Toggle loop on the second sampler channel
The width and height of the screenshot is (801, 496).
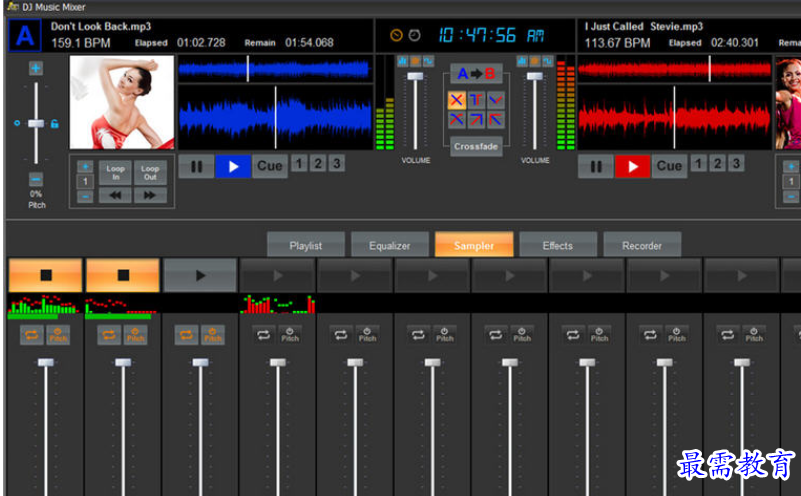coord(109,335)
